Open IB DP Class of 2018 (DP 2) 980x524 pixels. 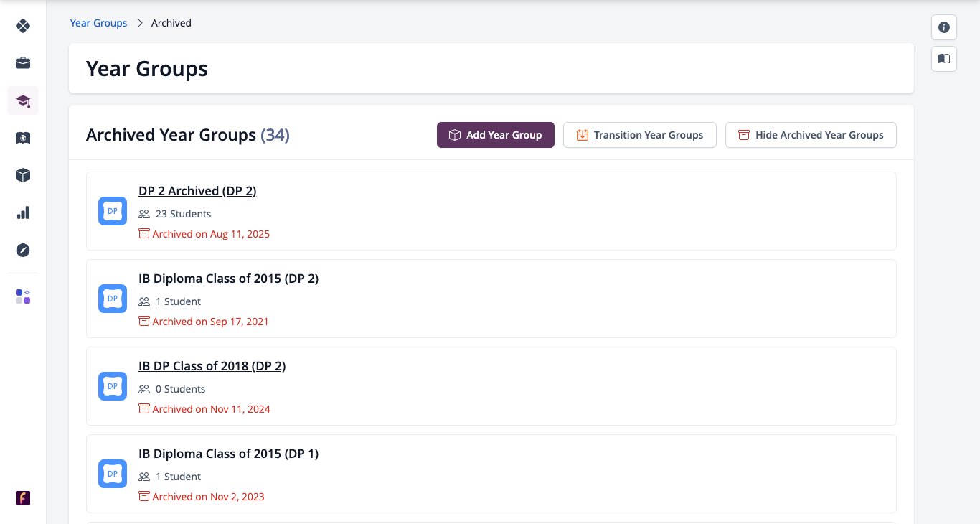[x=212, y=366]
